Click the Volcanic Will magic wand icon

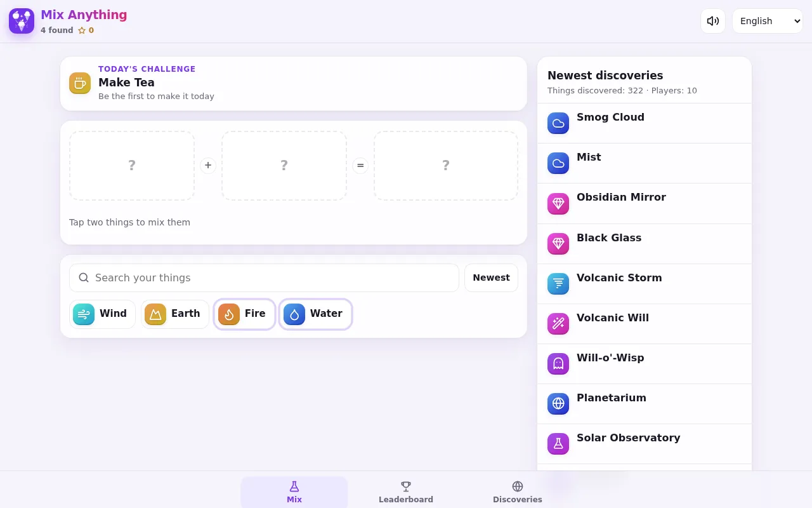[558, 323]
